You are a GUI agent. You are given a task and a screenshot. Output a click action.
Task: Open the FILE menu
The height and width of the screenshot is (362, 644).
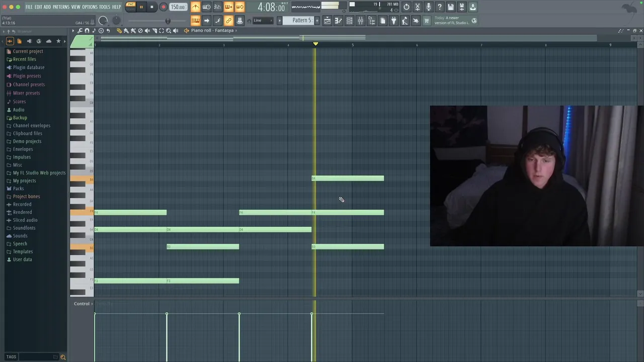29,7
